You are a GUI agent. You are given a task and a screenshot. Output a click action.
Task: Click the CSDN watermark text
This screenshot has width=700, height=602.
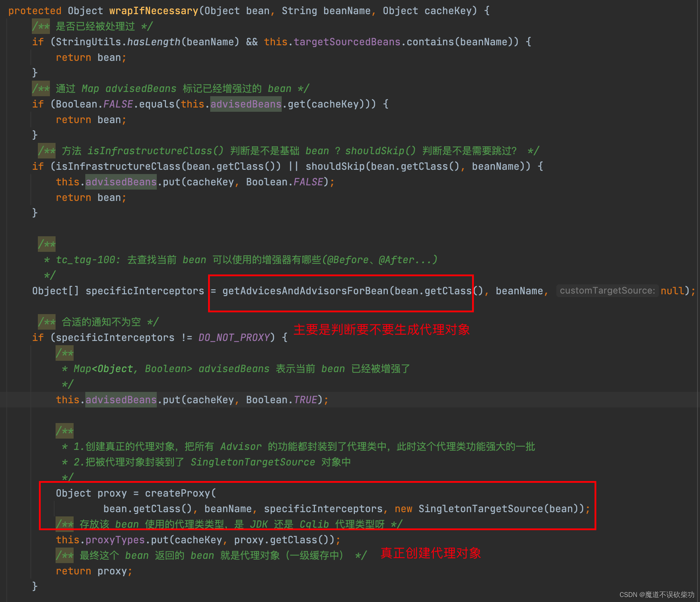656,595
